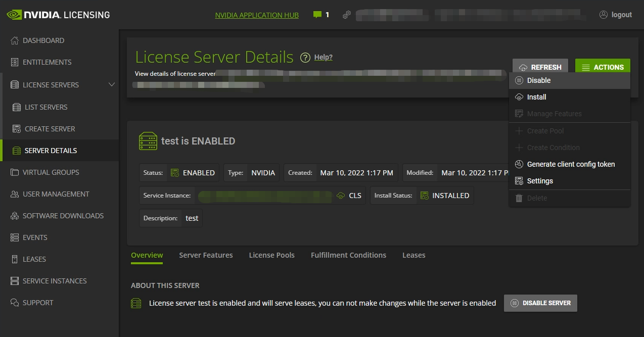
Task: Click the INSTALLED install status value
Action: pyautogui.click(x=451, y=196)
